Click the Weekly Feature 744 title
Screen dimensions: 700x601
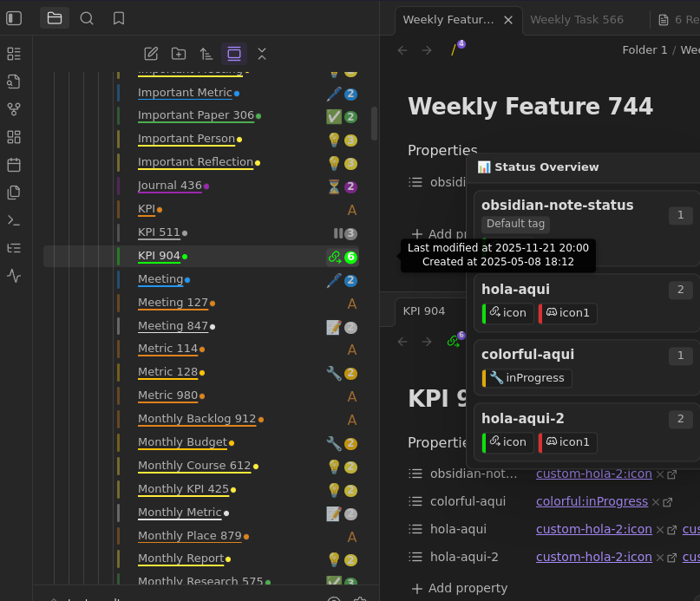[x=530, y=107]
